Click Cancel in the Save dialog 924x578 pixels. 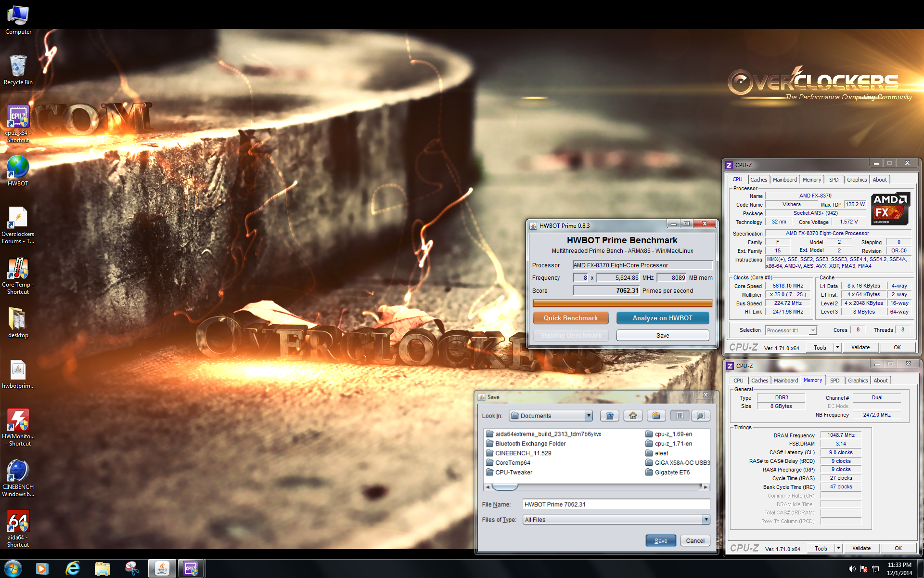click(695, 540)
